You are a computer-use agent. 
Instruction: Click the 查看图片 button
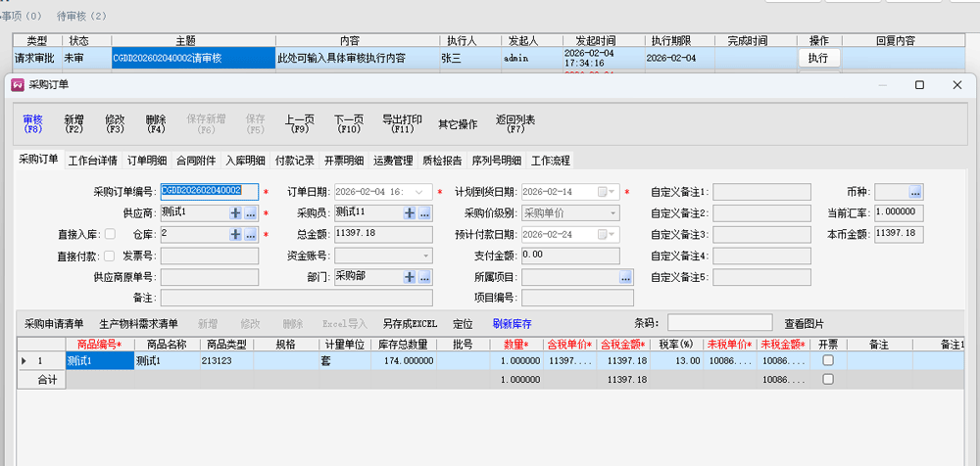(804, 323)
